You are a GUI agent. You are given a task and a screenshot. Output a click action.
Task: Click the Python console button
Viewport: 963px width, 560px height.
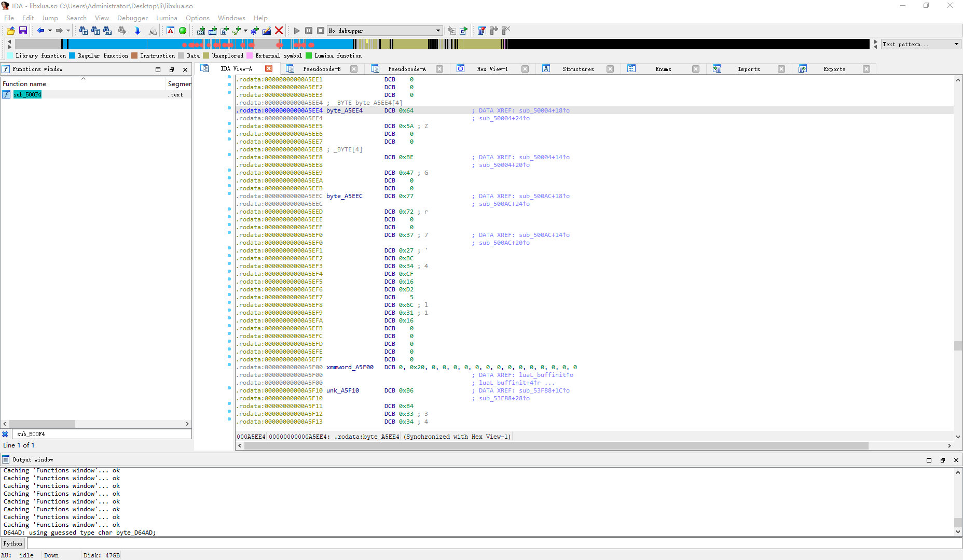(13, 543)
